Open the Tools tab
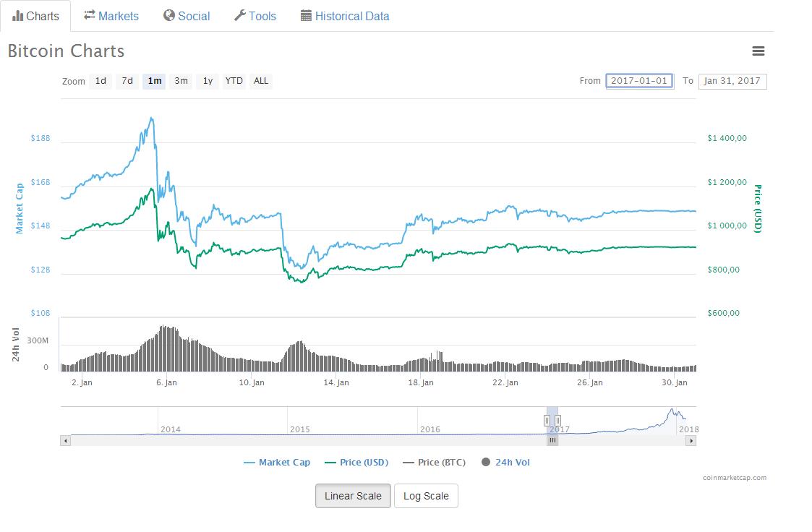 [x=255, y=16]
